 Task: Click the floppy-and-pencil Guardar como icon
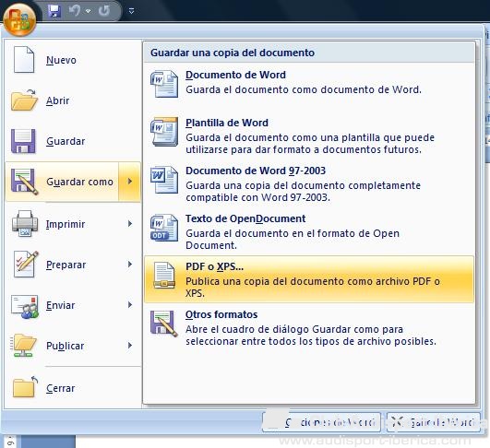coord(24,182)
